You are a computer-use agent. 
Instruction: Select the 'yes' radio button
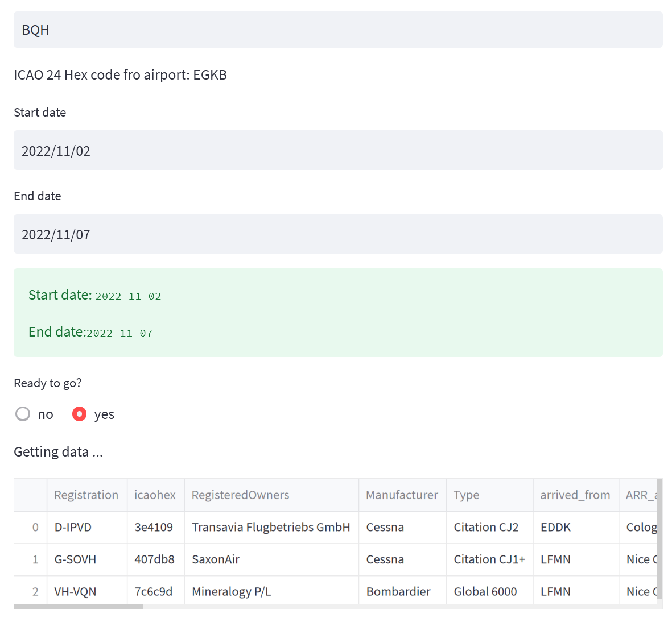pyautogui.click(x=79, y=414)
